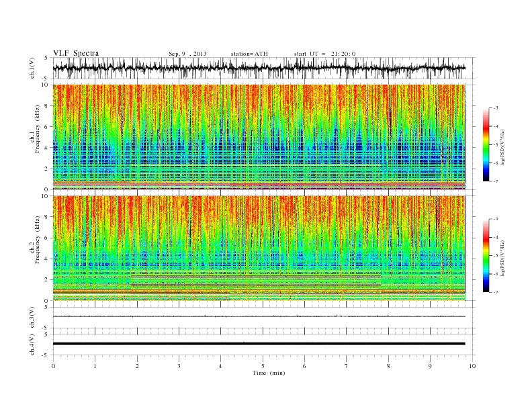Click the "station=ATH" header text
This screenshot has width=532, height=411.
[249, 54]
